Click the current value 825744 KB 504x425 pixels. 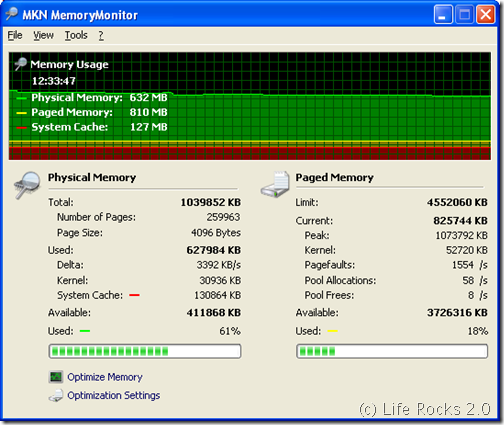(461, 221)
